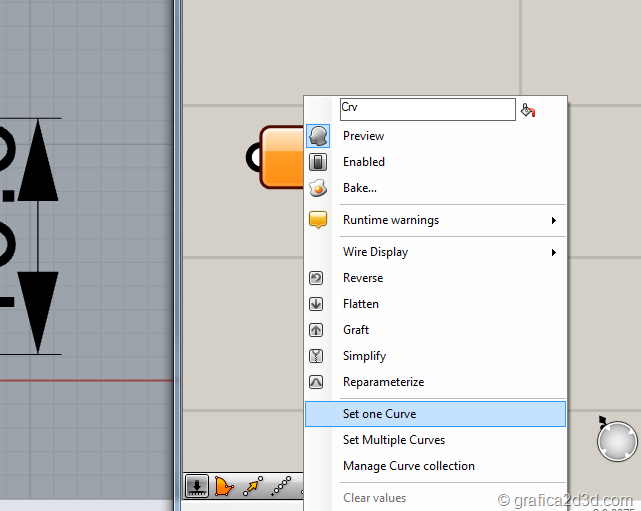Click the Reverse icon in the context menu
Screen dimensions: 641x511
click(x=318, y=278)
